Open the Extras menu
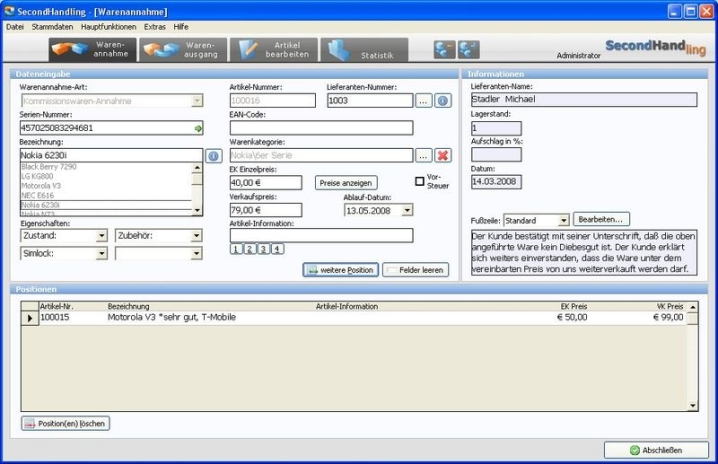Image resolution: width=718 pixels, height=464 pixels. point(154,26)
